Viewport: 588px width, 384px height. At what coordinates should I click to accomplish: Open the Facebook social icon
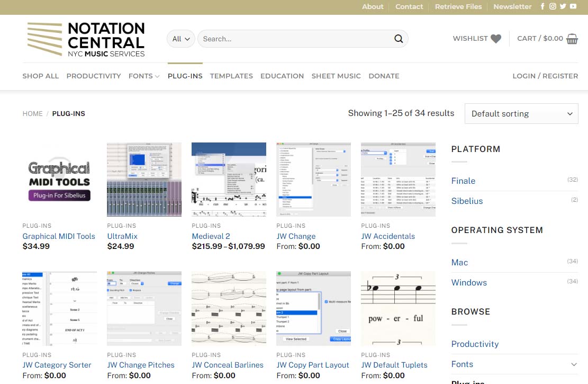pos(542,6)
